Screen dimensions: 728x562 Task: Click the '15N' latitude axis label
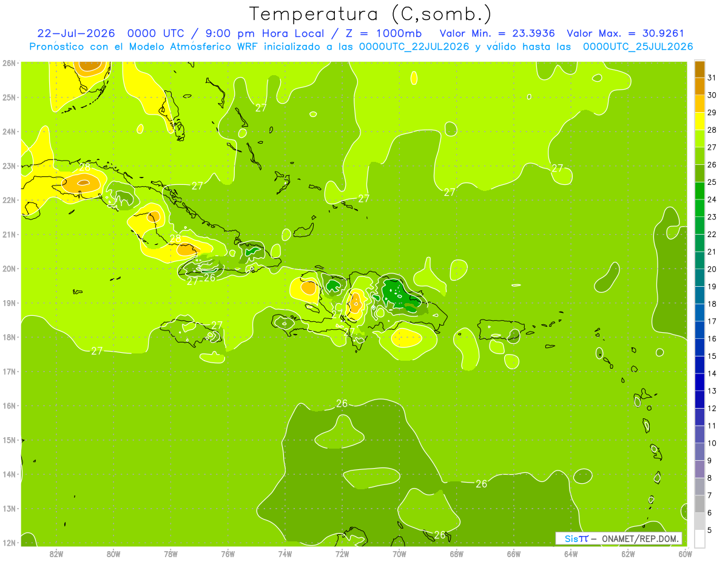click(8, 440)
